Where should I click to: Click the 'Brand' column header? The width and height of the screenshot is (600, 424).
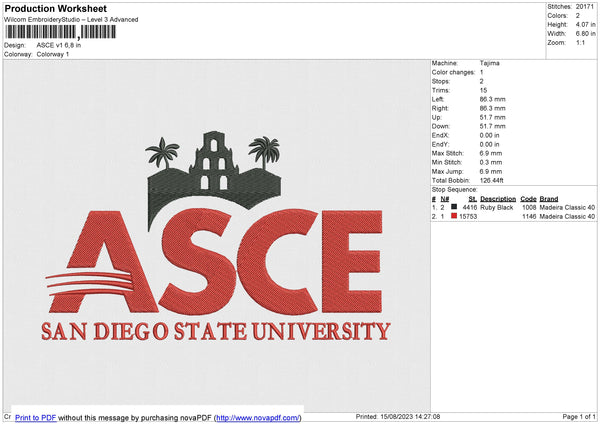click(x=549, y=199)
